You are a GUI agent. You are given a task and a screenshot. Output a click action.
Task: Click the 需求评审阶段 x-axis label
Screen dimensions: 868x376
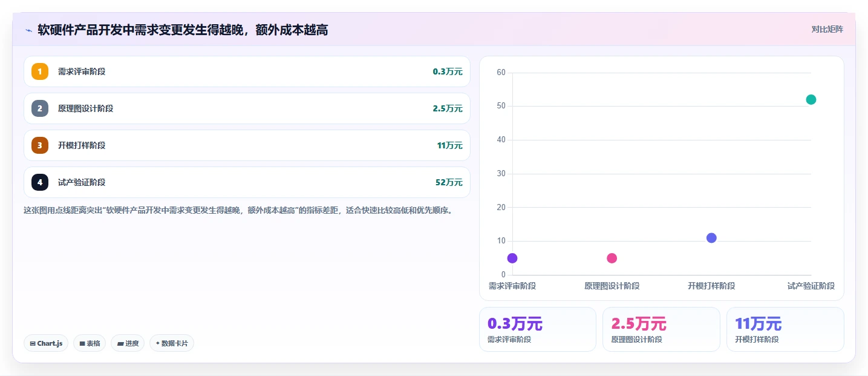(512, 286)
